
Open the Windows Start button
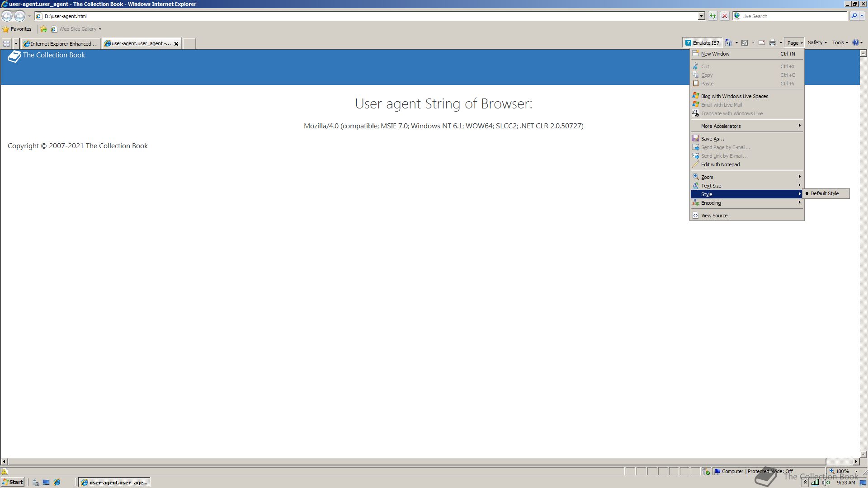(x=13, y=482)
